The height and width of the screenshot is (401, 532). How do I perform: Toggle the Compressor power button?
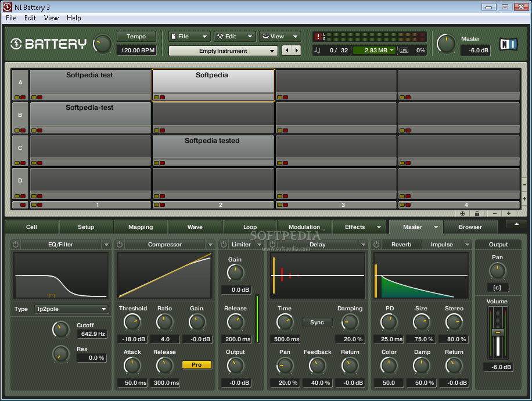(x=120, y=245)
